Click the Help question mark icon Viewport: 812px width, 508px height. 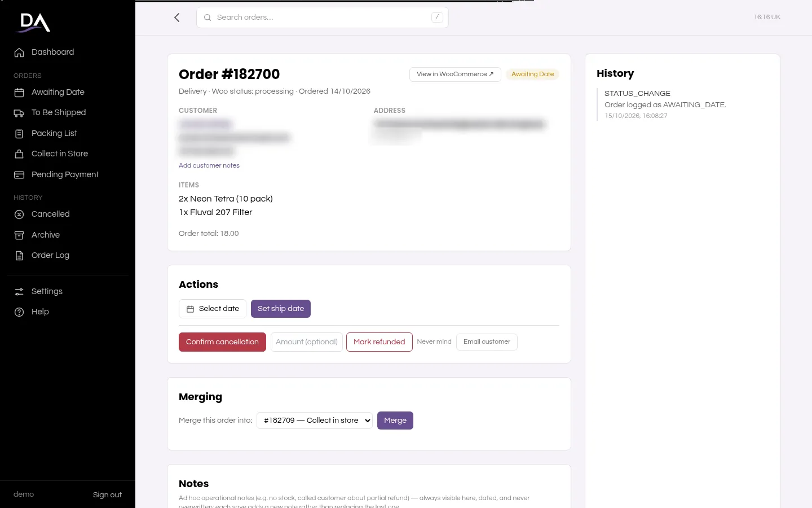(x=19, y=312)
